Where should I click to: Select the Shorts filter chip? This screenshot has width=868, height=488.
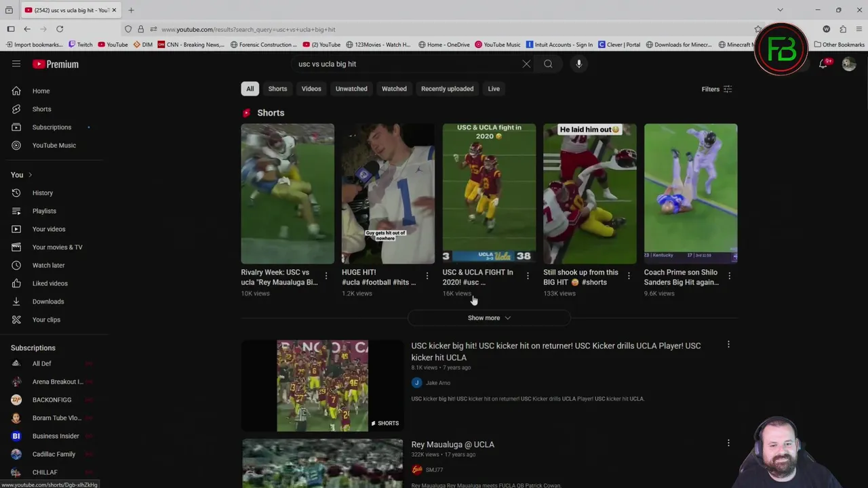tap(277, 89)
